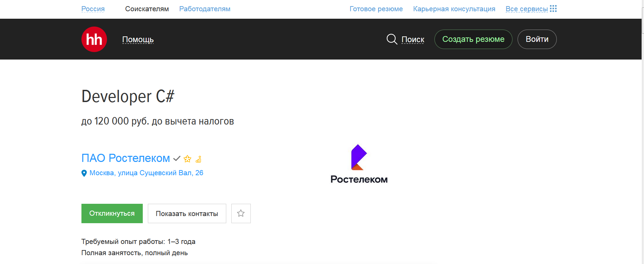
Task: Open the ПАО Ростелеком company page
Action: click(126, 158)
